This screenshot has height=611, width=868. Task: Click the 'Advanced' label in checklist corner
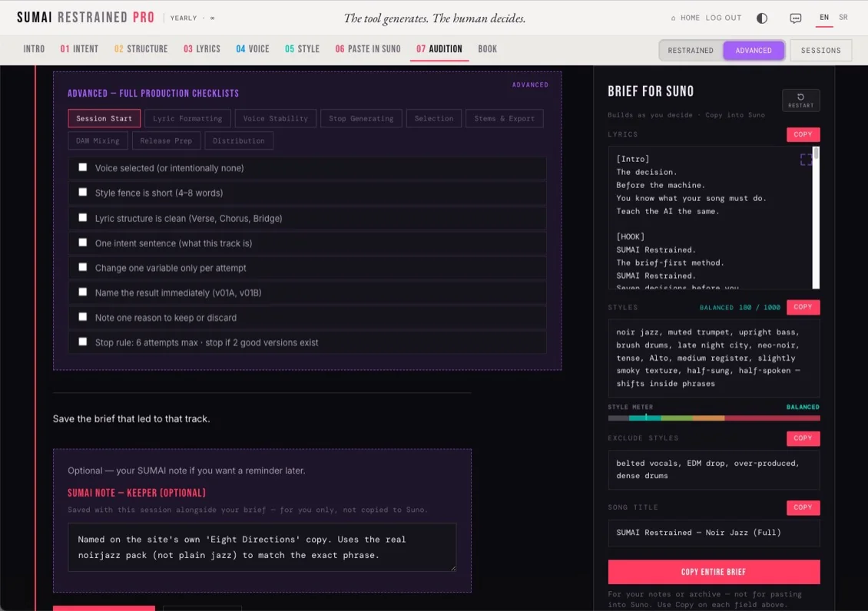(530, 84)
